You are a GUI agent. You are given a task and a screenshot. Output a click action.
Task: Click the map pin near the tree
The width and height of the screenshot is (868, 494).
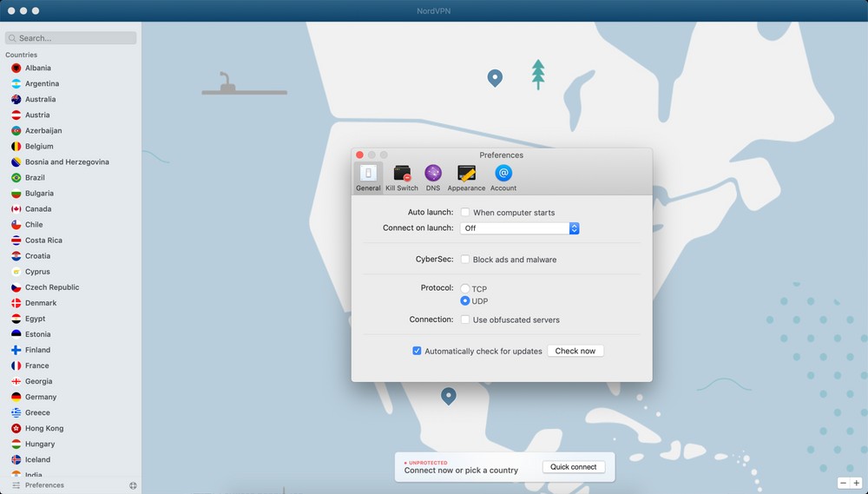tap(495, 78)
